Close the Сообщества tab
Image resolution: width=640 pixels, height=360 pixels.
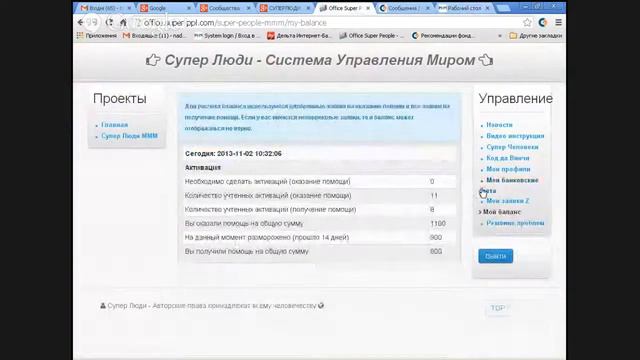[249, 8]
